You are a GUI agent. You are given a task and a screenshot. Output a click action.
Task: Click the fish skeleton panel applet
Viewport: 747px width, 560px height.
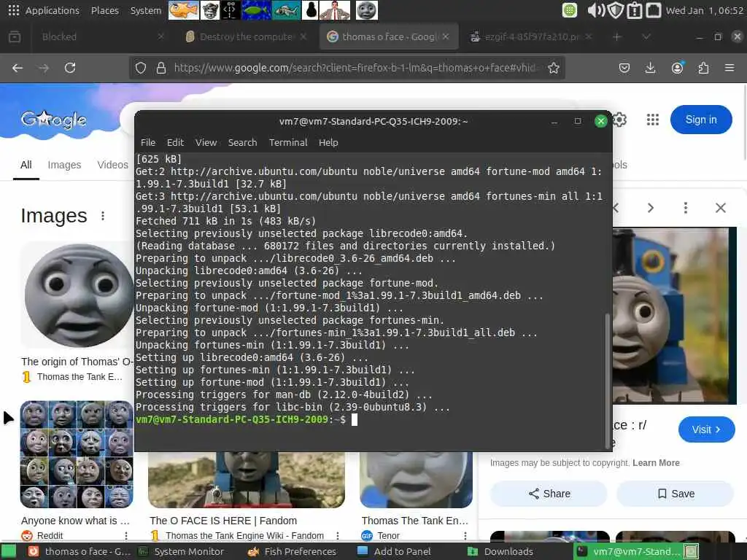(286, 10)
